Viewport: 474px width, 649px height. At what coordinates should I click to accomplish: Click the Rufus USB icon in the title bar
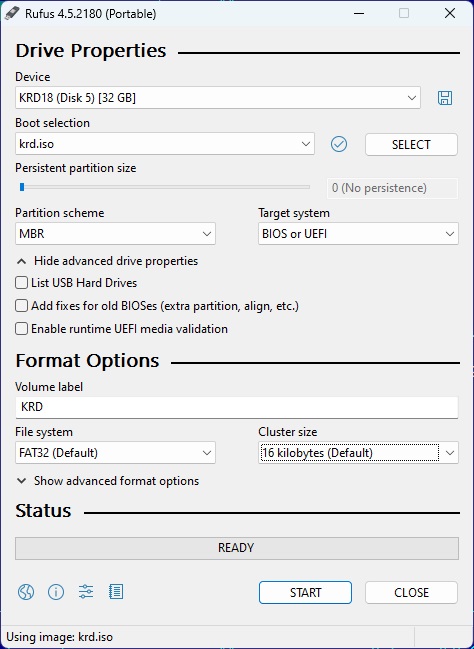[x=12, y=13]
